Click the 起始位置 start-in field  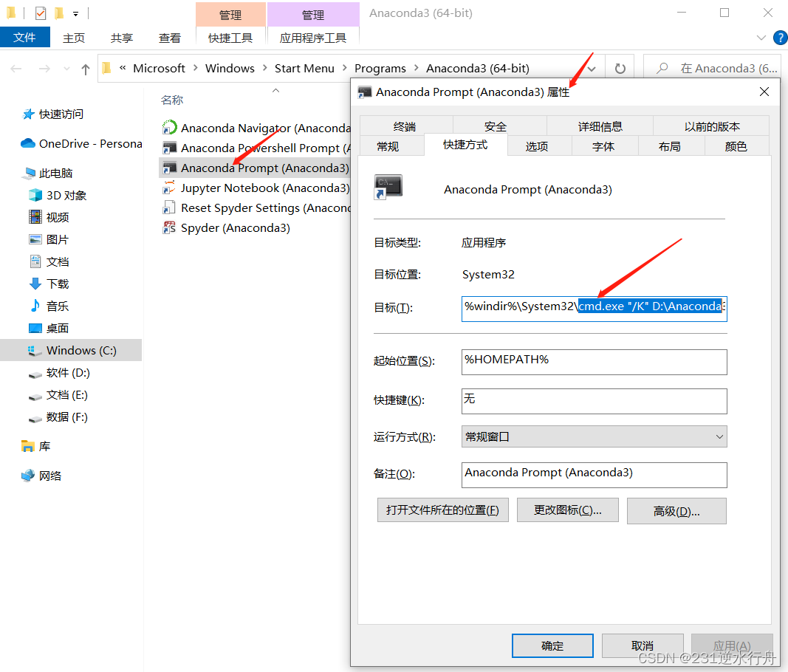click(594, 362)
